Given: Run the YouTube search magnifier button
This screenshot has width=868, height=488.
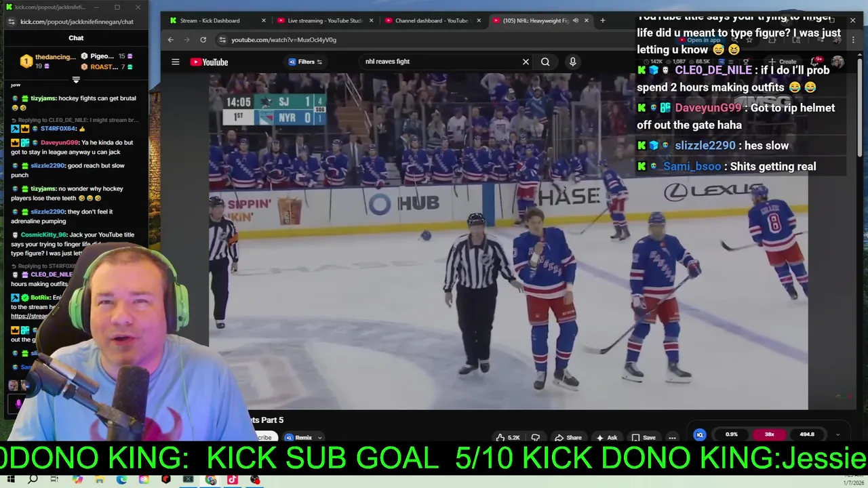Looking at the screenshot, I should 545,62.
